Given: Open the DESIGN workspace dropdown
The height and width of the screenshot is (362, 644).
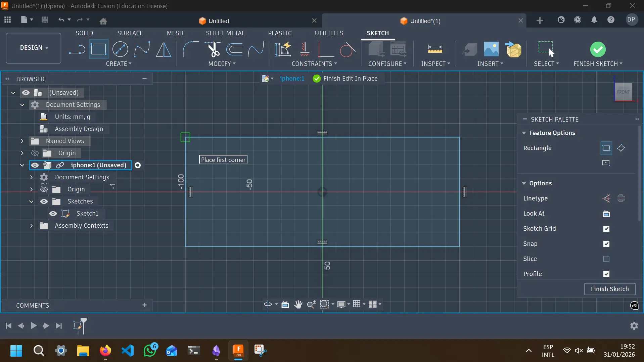Looking at the screenshot, I should point(34,48).
